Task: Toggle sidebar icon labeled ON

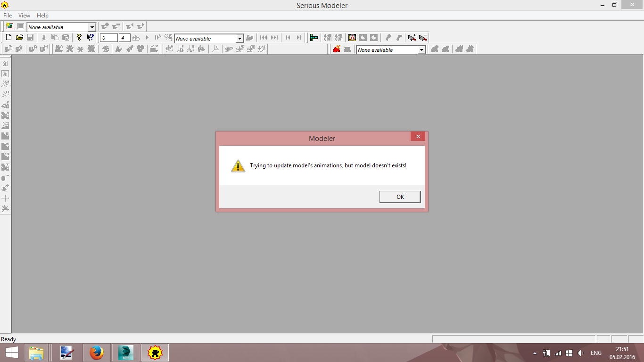Action: tap(5, 146)
